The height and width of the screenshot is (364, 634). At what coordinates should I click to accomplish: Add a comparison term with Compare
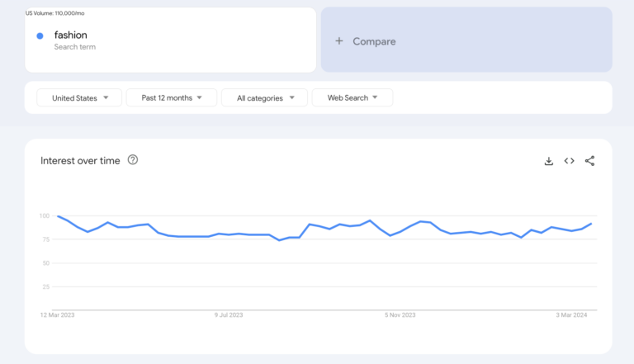[x=466, y=40]
